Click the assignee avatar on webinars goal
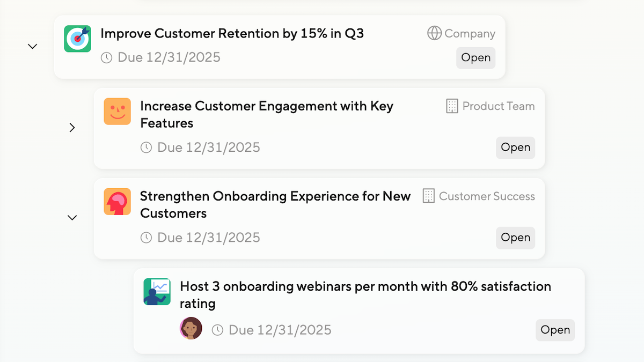This screenshot has width=644, height=362. tap(191, 328)
